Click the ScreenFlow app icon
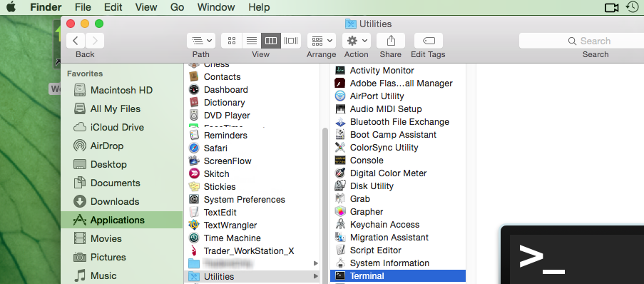Viewport: 644px width, 284px height. click(x=194, y=161)
